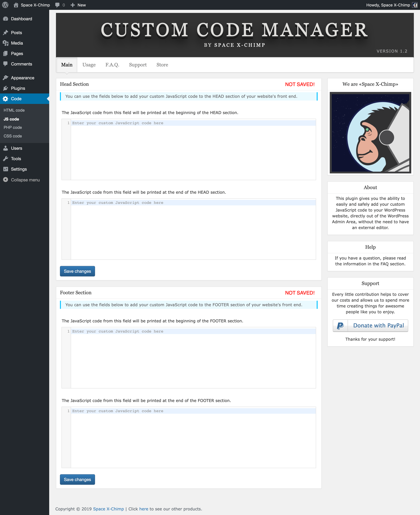Click the Posts pushpin icon
Screen dimensions: 420x515
(6, 32)
